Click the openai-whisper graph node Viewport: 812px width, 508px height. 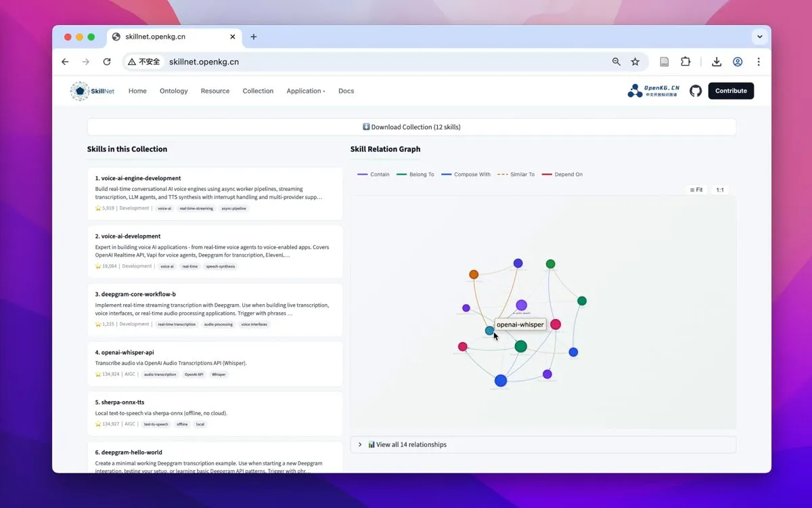[x=490, y=331]
